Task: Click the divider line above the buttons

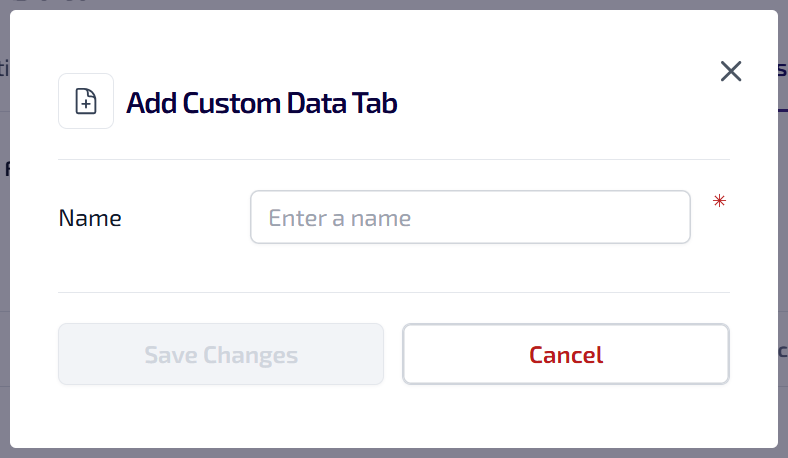Action: click(394, 292)
